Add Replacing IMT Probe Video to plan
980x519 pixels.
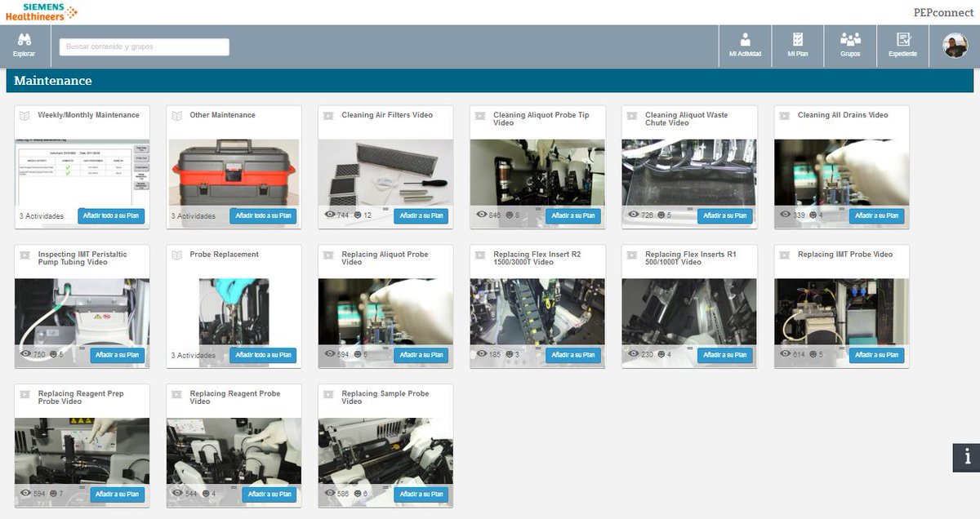pyautogui.click(x=877, y=356)
